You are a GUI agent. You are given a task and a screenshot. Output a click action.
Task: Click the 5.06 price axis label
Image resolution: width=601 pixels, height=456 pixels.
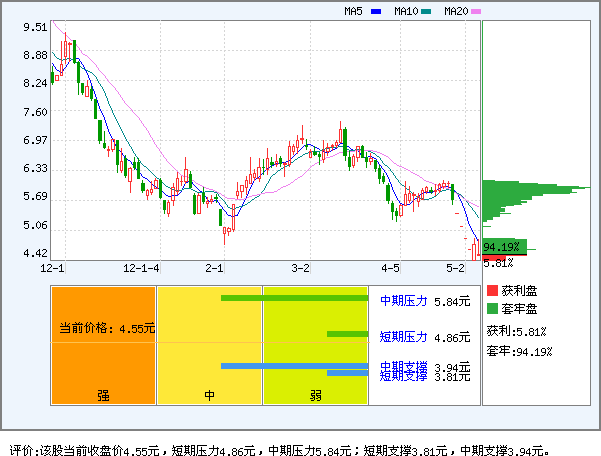coord(35,225)
